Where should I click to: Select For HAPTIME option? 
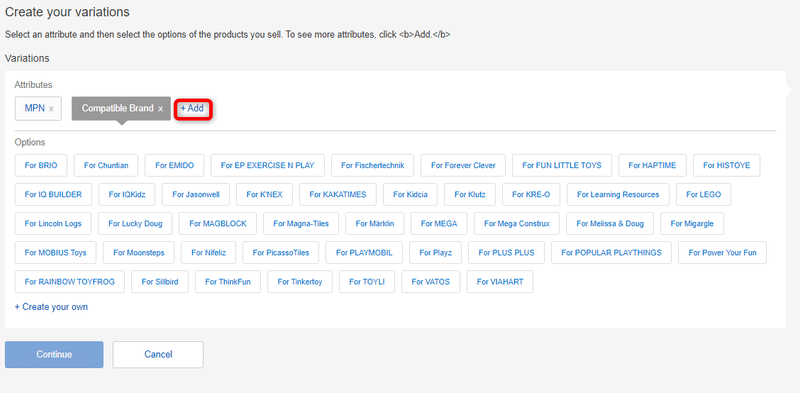click(x=652, y=165)
